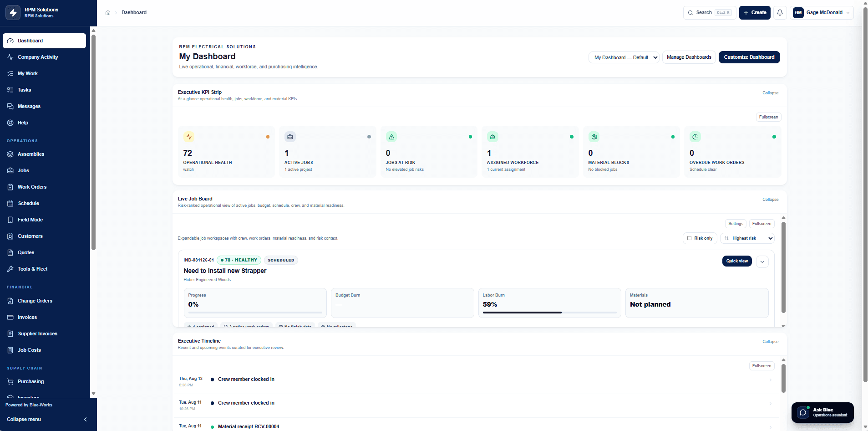
Task: Click the Help lifebuoy icon
Action: pyautogui.click(x=10, y=123)
